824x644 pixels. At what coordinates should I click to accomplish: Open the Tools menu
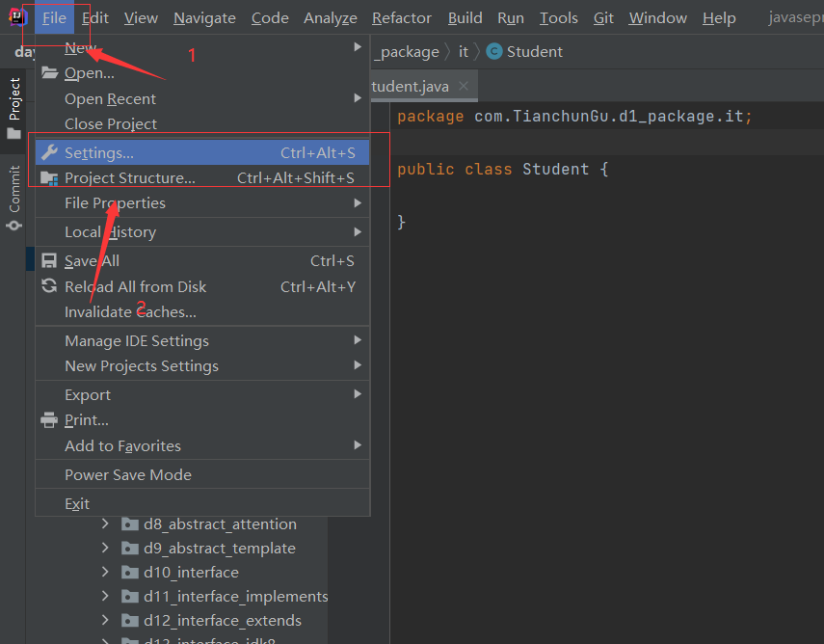pyautogui.click(x=558, y=18)
